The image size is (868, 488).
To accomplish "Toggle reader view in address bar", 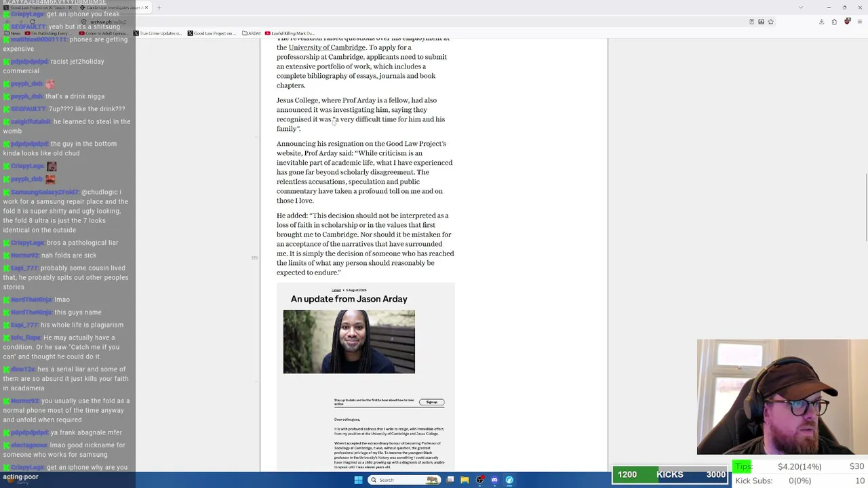I will click(x=751, y=22).
